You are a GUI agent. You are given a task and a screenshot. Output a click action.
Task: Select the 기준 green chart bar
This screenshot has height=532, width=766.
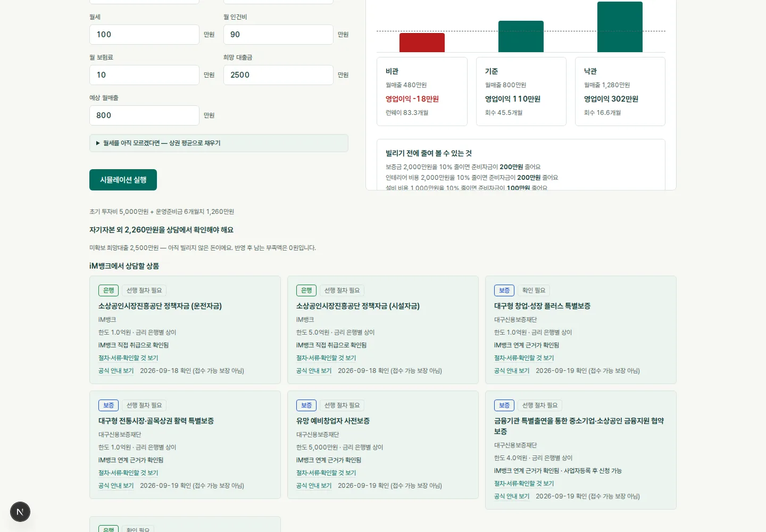coord(521,36)
